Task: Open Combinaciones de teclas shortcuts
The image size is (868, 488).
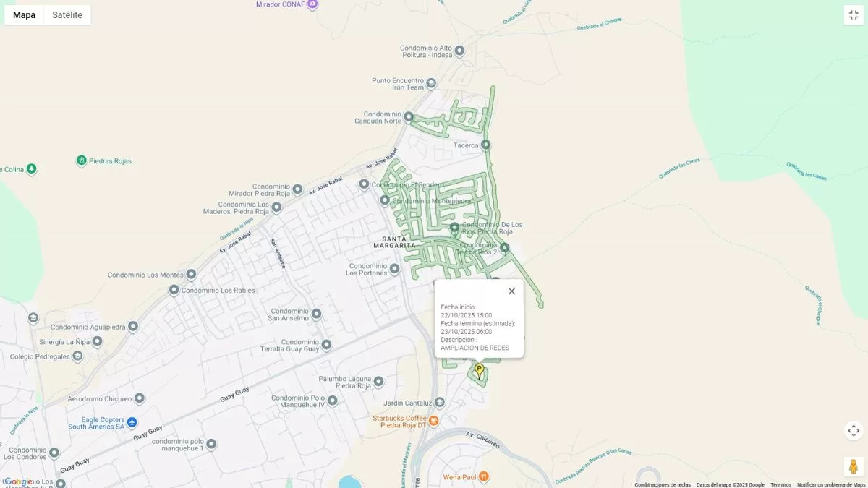Action: click(x=663, y=485)
